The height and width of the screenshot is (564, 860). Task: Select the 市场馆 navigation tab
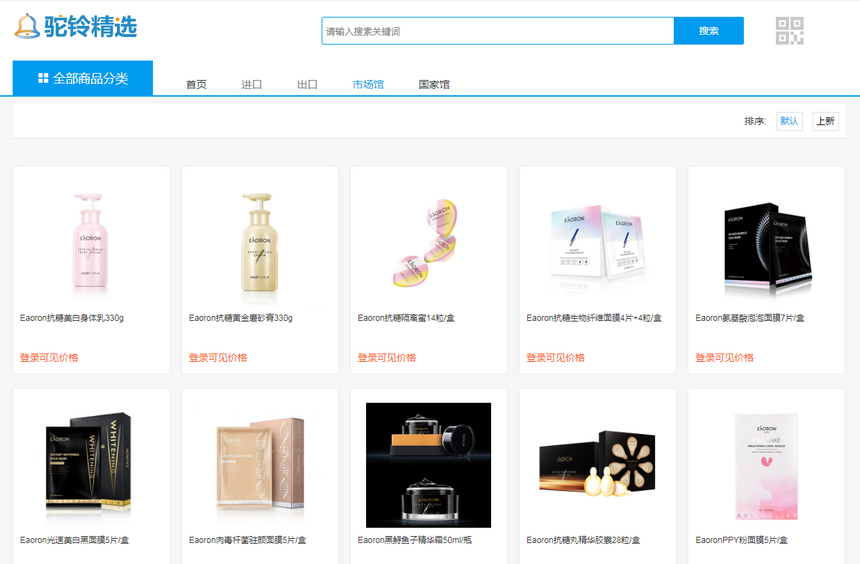[x=368, y=85]
